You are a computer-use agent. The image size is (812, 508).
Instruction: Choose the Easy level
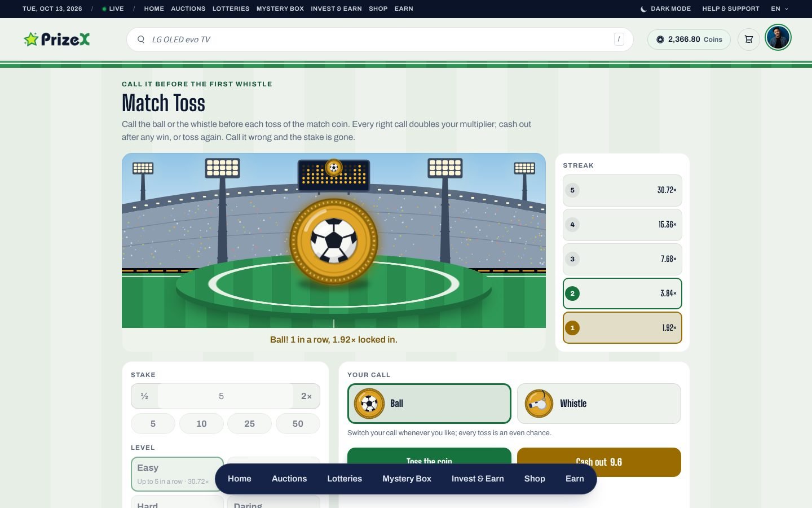177,474
